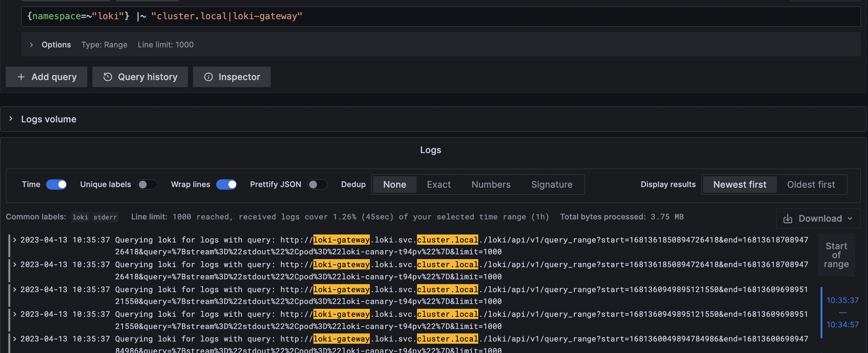Expand the Logs volume panel
This screenshot has height=353, width=868.
coord(11,119)
